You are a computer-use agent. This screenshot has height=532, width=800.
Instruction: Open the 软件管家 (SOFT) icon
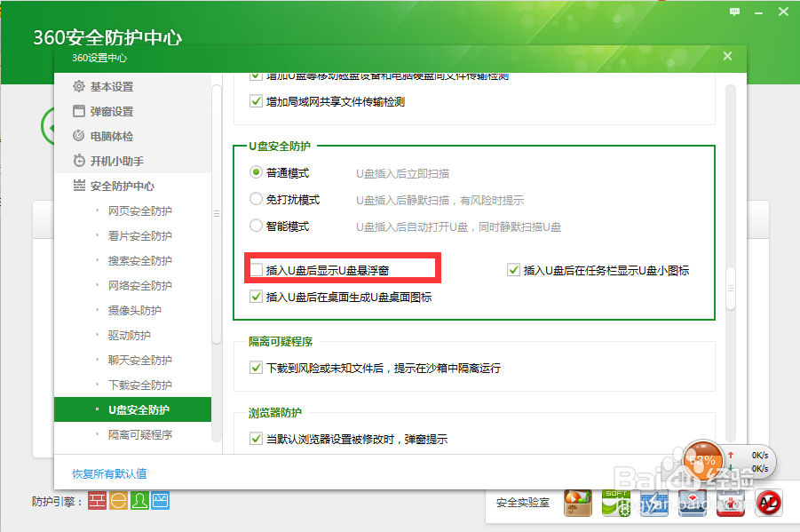615,502
